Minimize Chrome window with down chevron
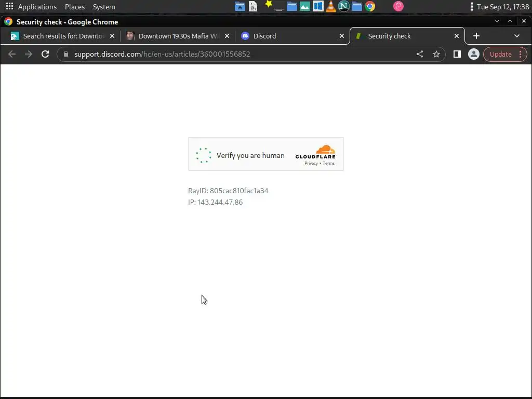 497,21
